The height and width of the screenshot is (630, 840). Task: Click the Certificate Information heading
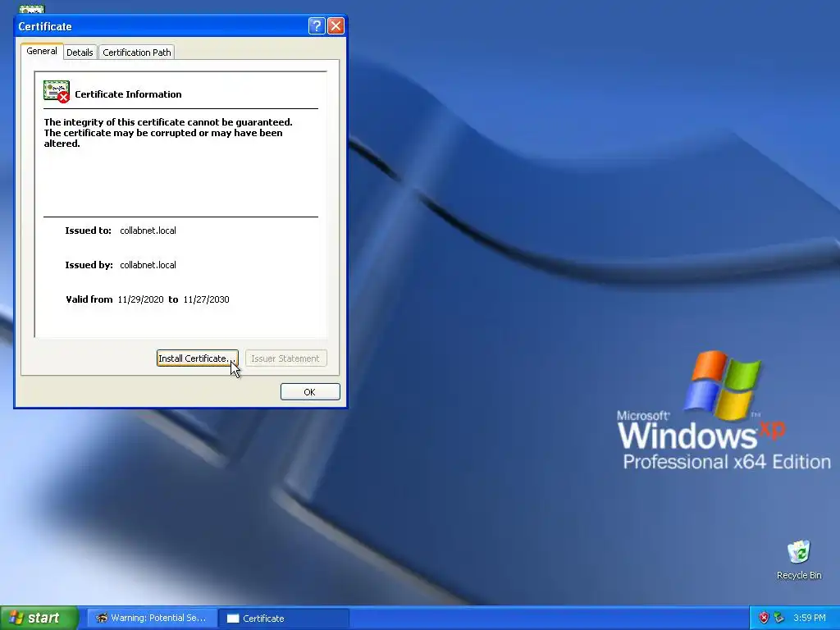click(x=128, y=94)
